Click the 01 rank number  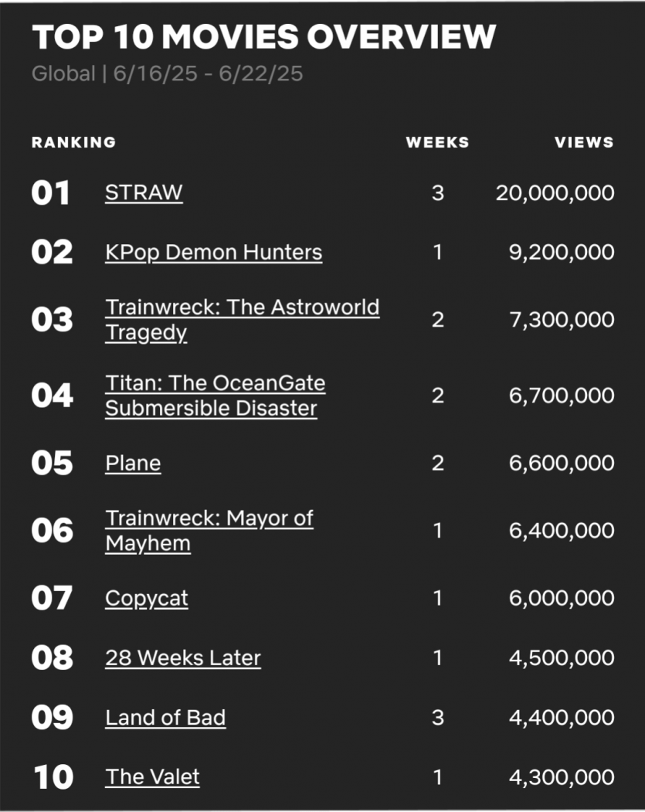click(51, 193)
